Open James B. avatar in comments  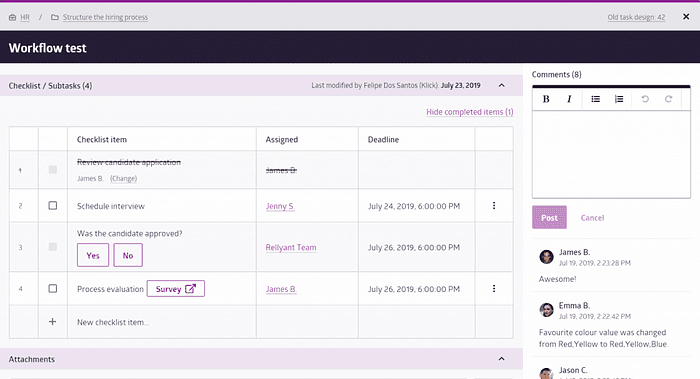(546, 257)
